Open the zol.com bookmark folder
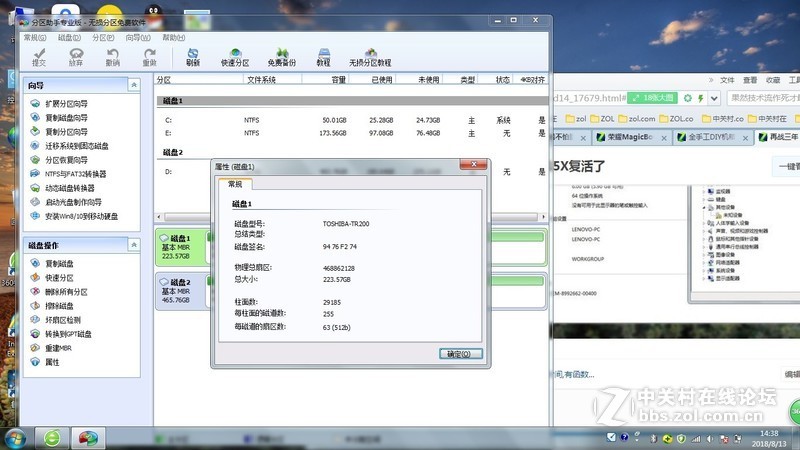Screen dimensions: 800x450 pos(637,119)
